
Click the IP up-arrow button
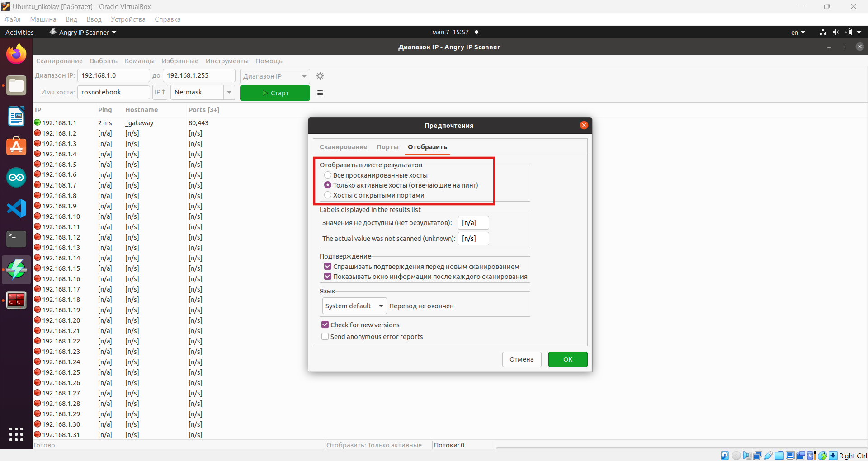(160, 92)
